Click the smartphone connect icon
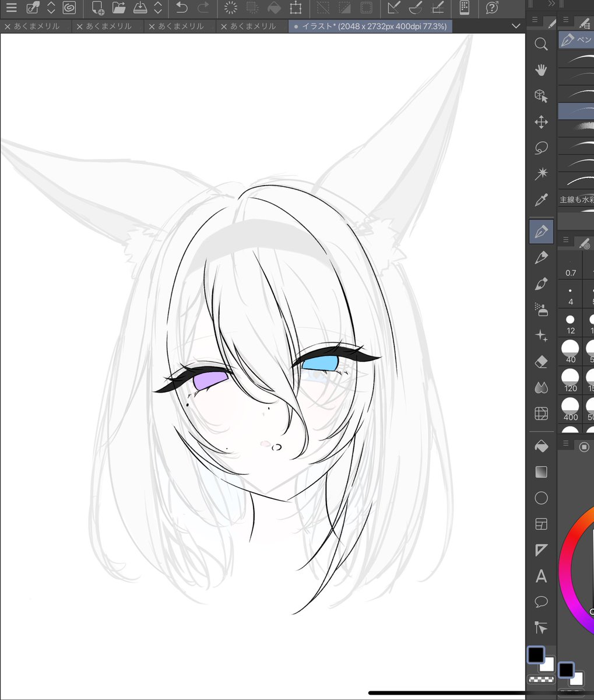 465,8
